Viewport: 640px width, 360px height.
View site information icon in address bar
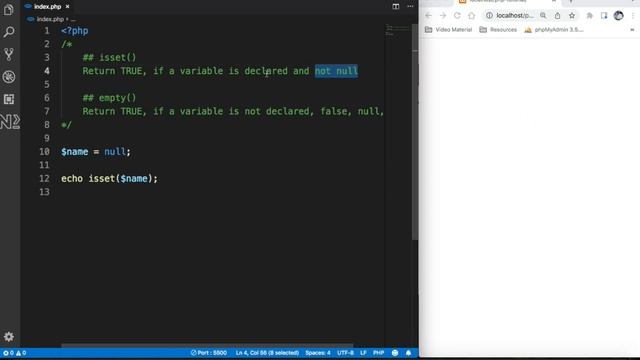point(489,16)
